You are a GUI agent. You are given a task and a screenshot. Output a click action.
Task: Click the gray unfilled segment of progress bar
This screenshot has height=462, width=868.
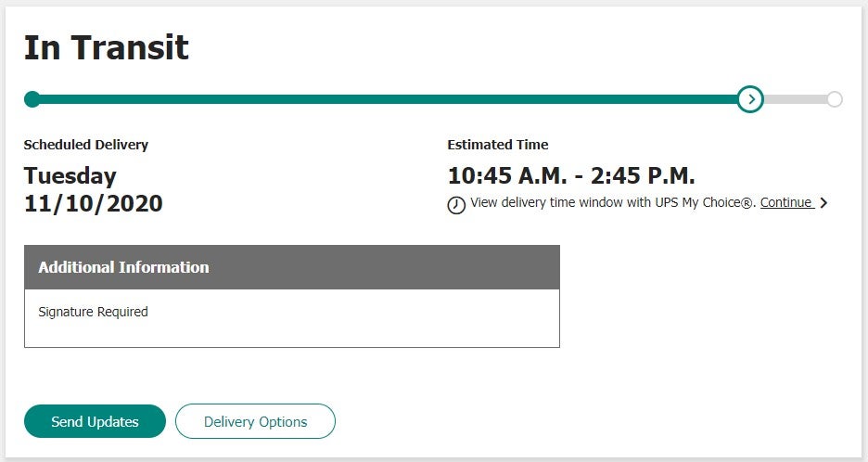click(x=796, y=99)
